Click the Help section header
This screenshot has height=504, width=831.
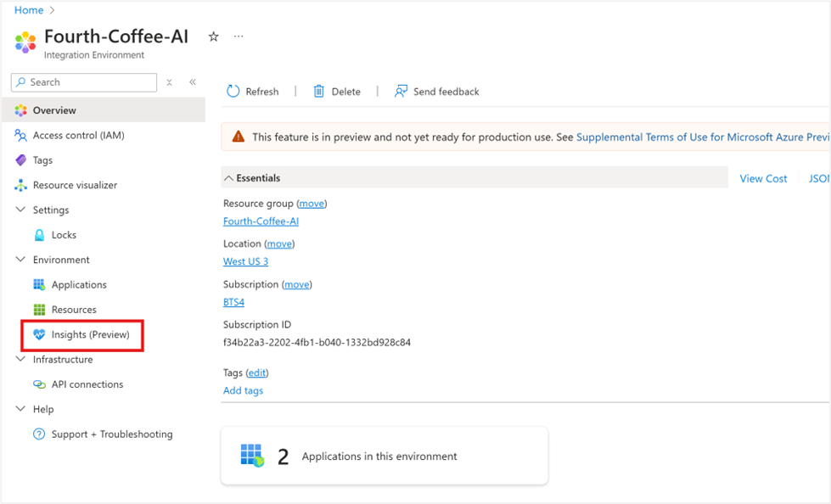pos(43,409)
